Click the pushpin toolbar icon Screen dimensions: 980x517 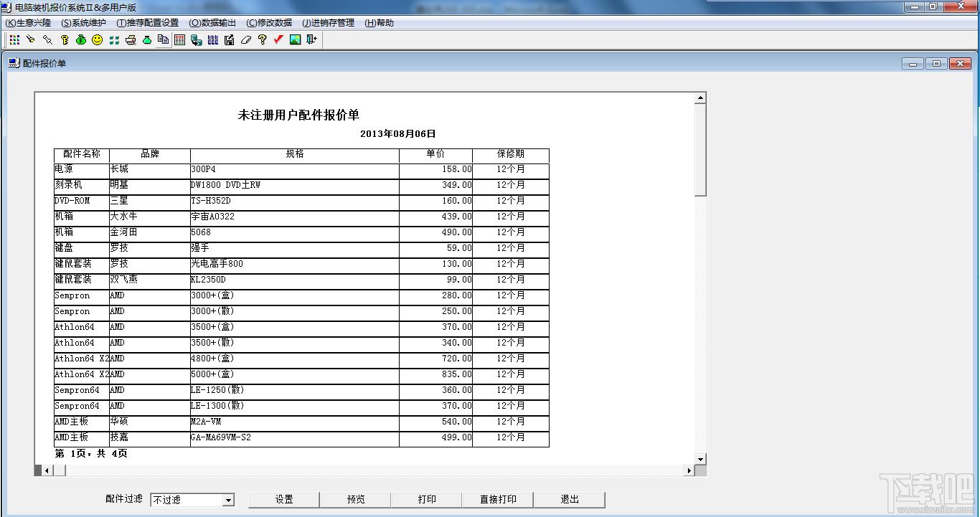click(x=47, y=40)
